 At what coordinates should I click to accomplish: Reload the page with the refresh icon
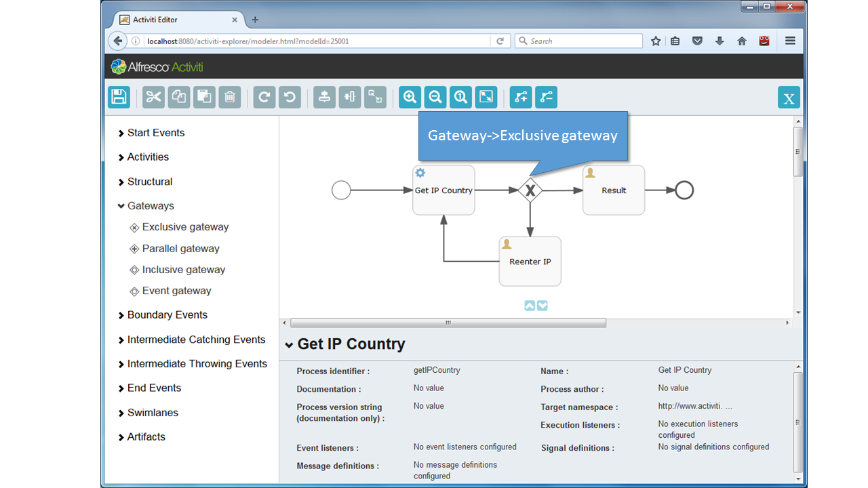point(500,41)
